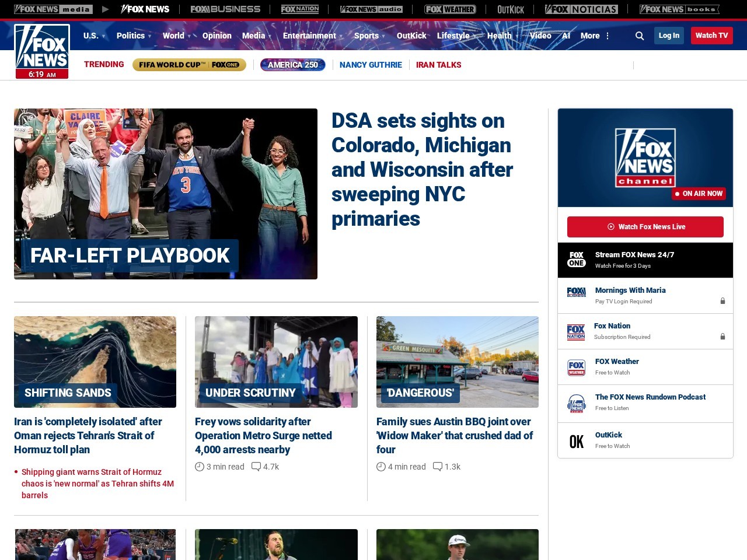Open the Fox News logo home link
The width and height of the screenshot is (747, 560).
42,51
